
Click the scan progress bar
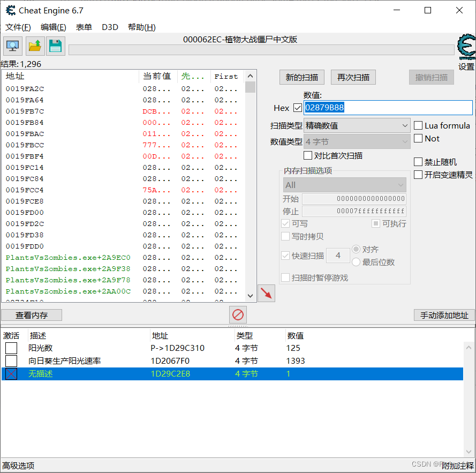261,50
